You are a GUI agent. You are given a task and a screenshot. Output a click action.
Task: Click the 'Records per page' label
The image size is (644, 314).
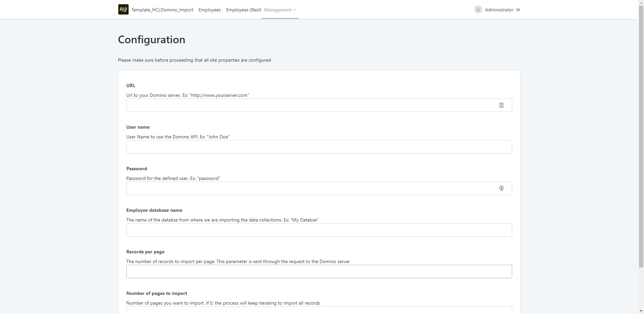[146, 252]
